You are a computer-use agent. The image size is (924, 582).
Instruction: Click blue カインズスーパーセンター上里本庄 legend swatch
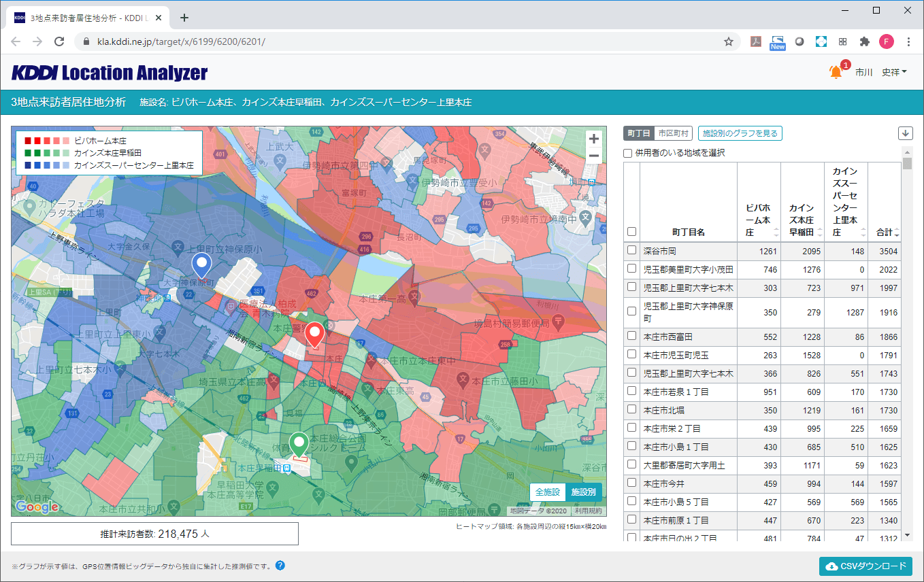(x=46, y=165)
